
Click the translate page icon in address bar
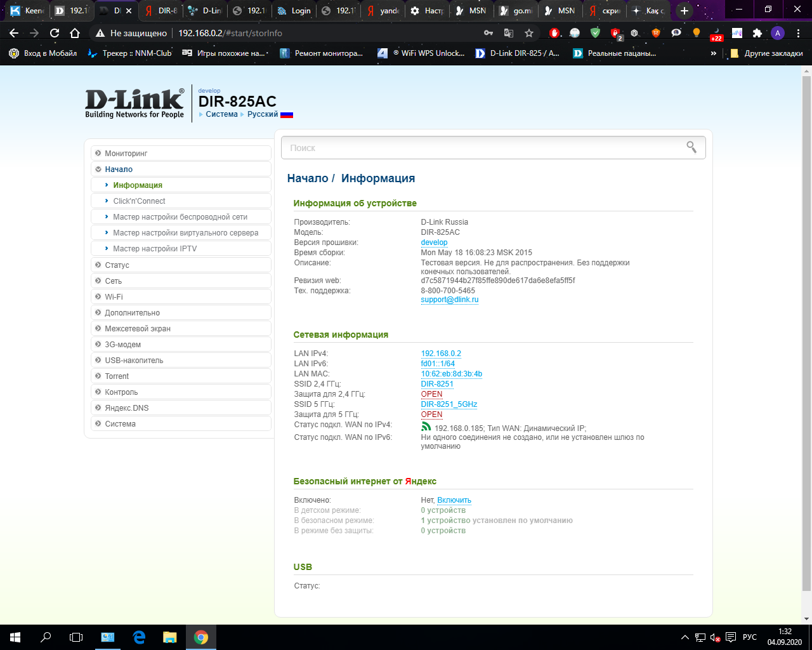509,33
